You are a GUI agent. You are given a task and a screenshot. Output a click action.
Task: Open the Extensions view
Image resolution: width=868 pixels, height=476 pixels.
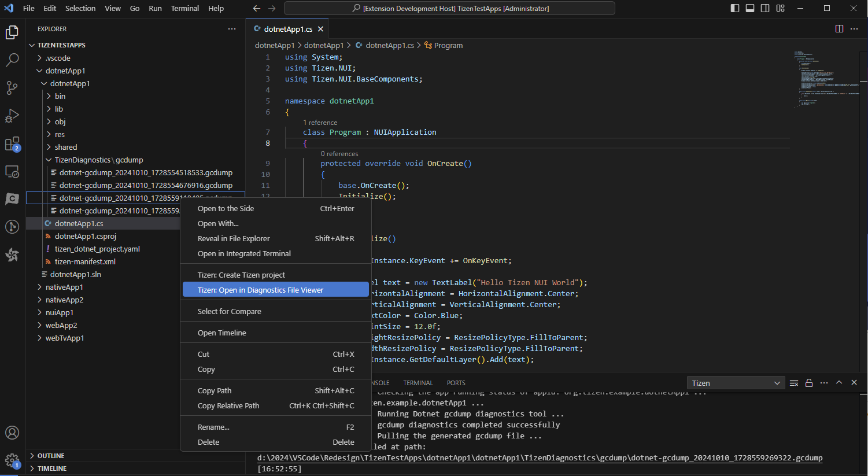tap(12, 143)
